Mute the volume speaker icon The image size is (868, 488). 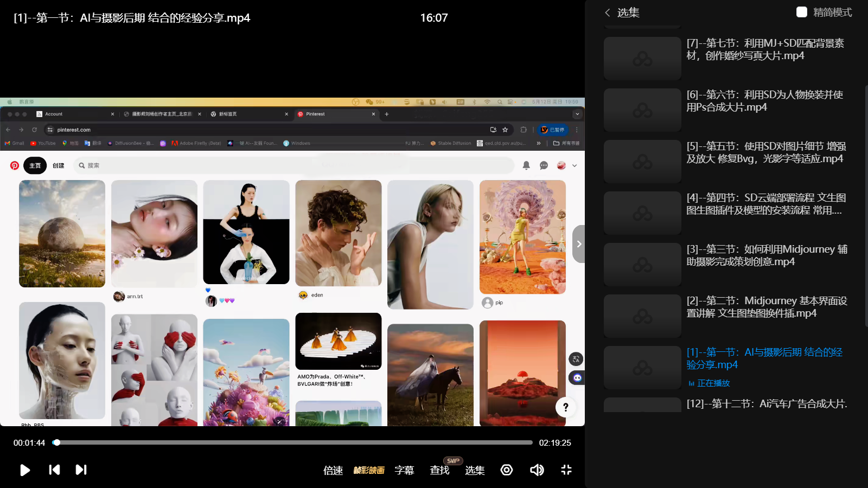(537, 470)
